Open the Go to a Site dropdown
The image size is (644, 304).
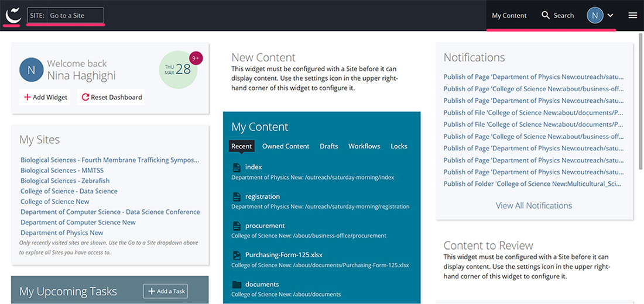click(x=75, y=15)
